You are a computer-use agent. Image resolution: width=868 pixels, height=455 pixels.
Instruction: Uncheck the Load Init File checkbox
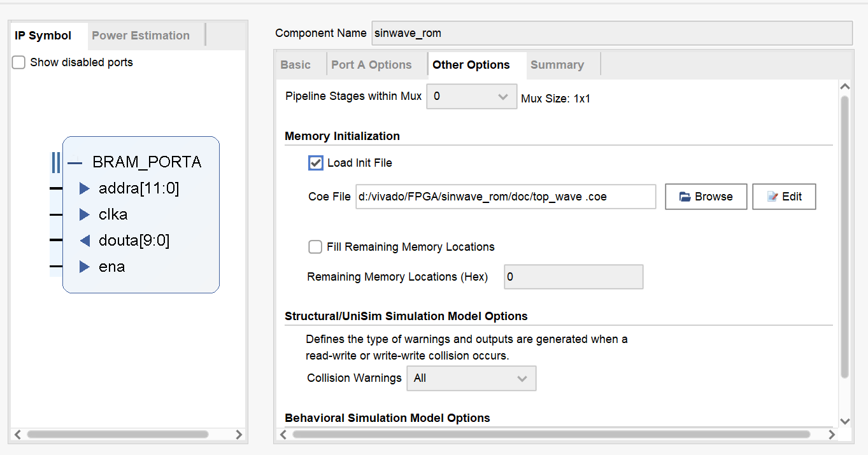coord(315,163)
